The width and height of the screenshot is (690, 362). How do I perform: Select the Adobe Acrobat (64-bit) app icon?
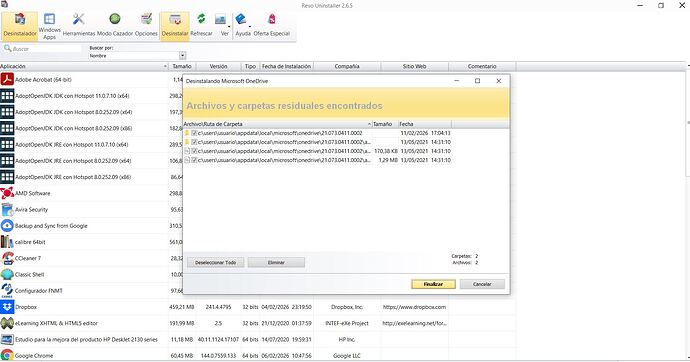(7, 80)
